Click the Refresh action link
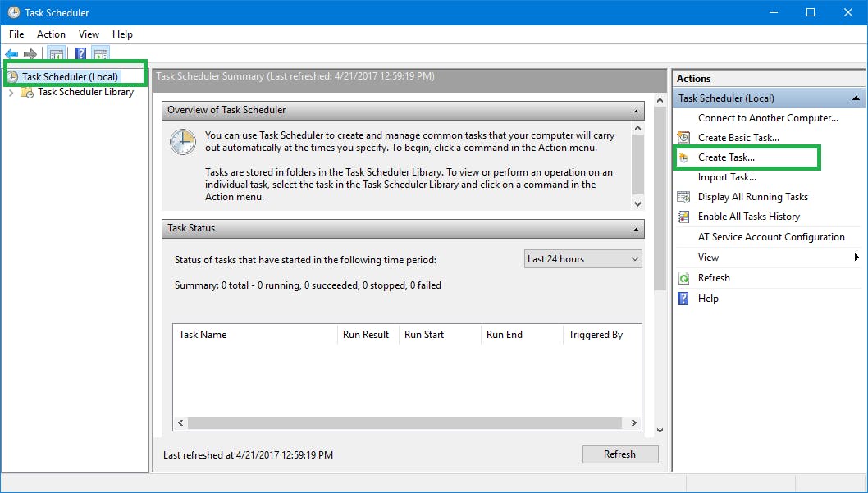Image resolution: width=868 pixels, height=493 pixels. [x=714, y=278]
